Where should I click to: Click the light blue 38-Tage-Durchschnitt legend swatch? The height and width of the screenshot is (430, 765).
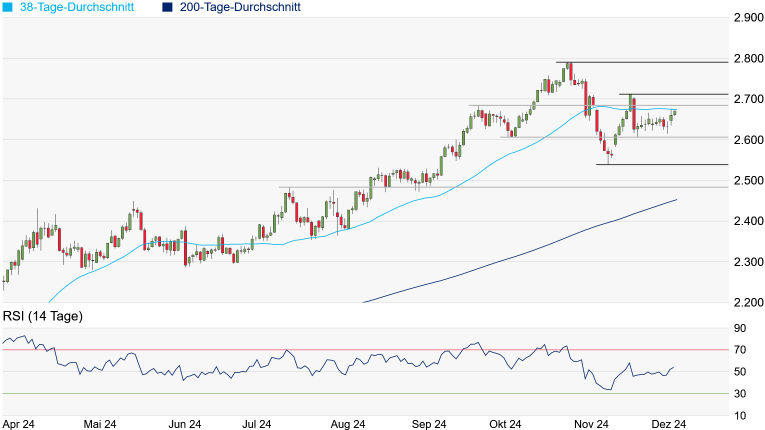tap(8, 7)
